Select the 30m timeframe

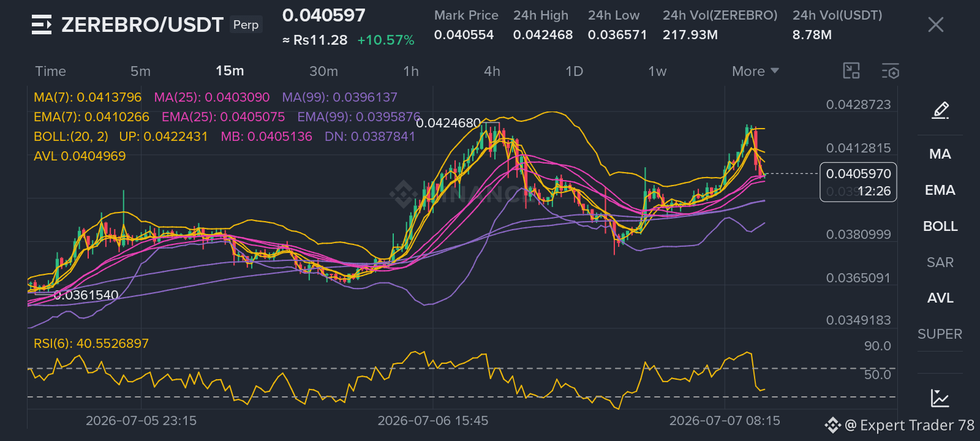[323, 71]
